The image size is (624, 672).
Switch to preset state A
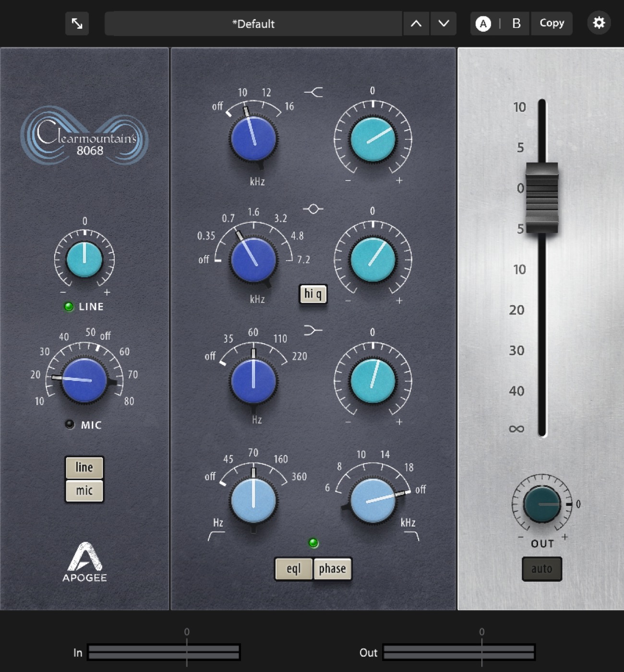[483, 24]
